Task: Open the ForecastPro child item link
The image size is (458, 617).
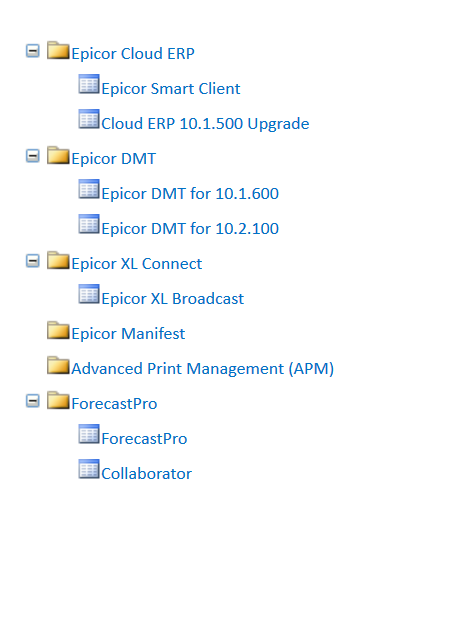Action: [144, 439]
